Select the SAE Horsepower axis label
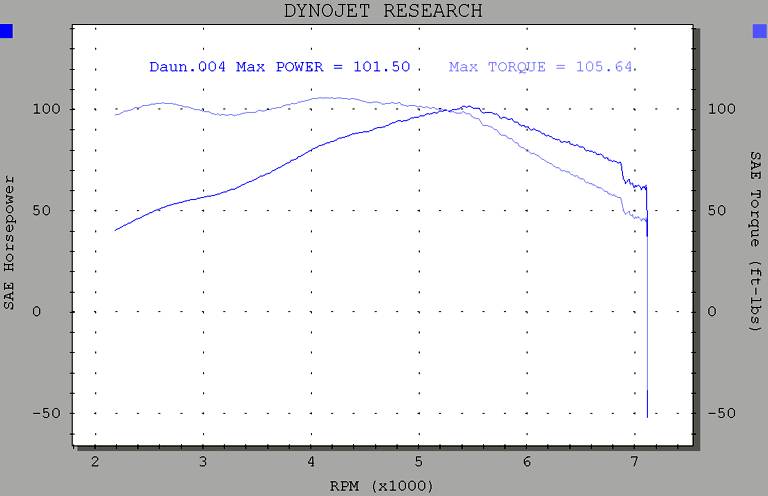Image resolution: width=768 pixels, height=496 pixels. [x=10, y=240]
